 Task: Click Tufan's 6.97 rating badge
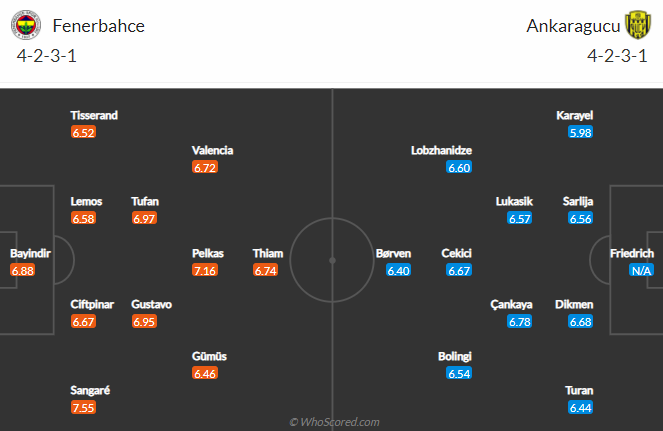point(144,219)
